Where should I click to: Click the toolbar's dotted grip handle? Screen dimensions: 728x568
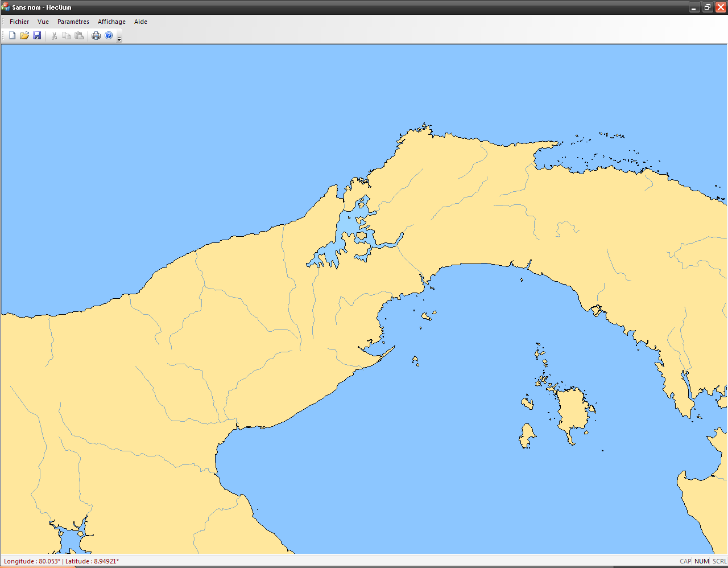coord(3,36)
